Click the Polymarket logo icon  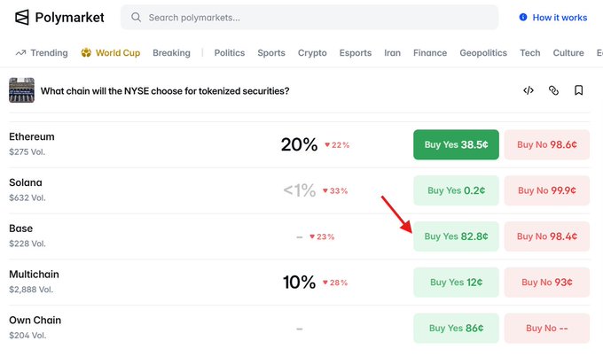tap(22, 18)
